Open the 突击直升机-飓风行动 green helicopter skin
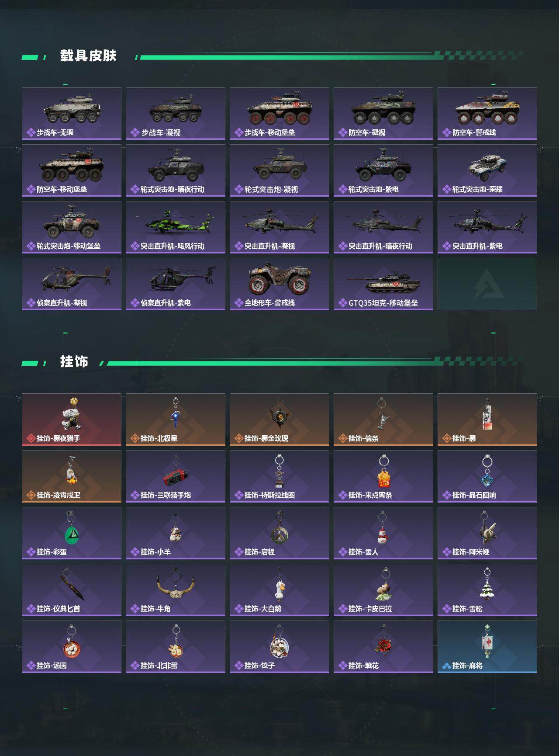This screenshot has height=756, width=559. pyautogui.click(x=176, y=227)
